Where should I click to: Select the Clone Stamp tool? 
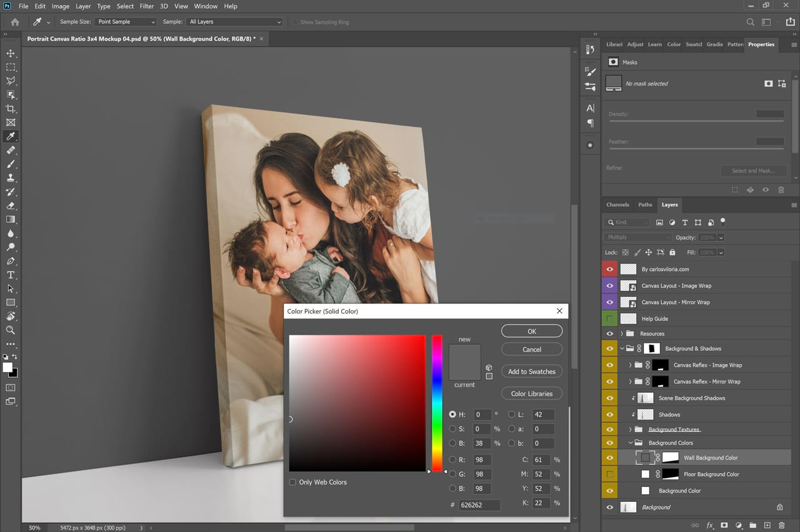coord(10,177)
